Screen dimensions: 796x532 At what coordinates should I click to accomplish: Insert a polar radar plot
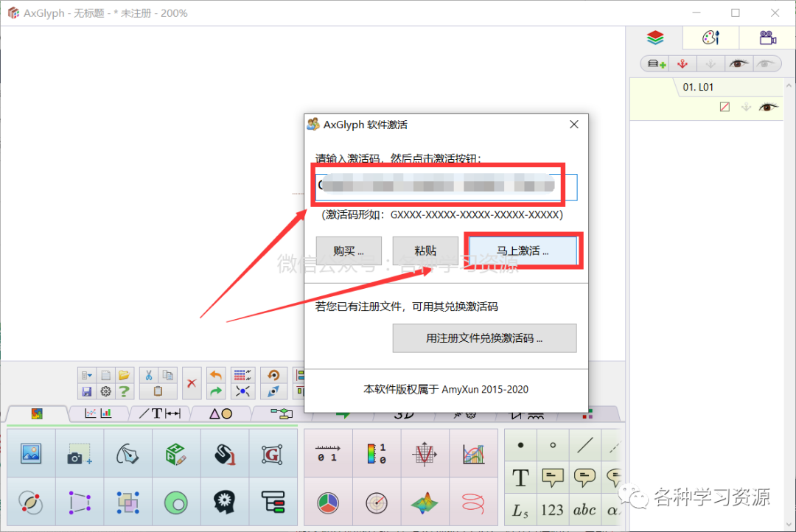coord(377,503)
